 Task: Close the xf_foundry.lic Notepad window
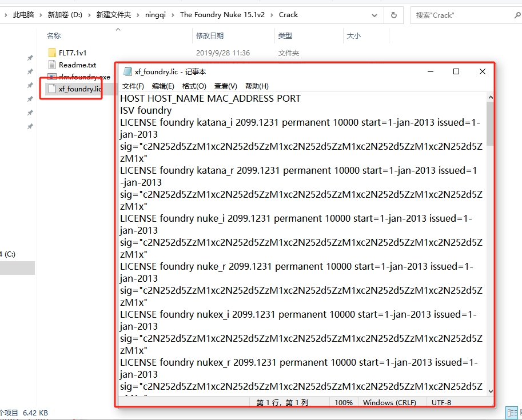coord(483,71)
